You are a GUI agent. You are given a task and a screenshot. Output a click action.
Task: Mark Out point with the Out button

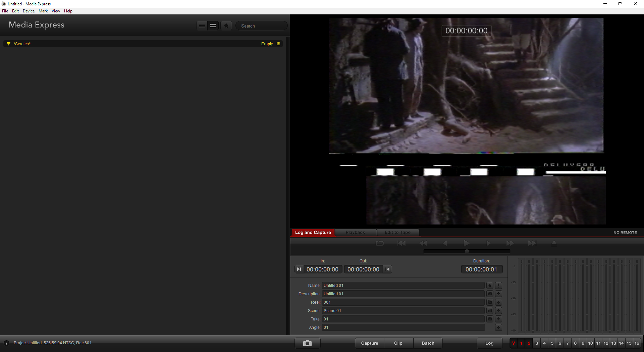click(x=388, y=269)
